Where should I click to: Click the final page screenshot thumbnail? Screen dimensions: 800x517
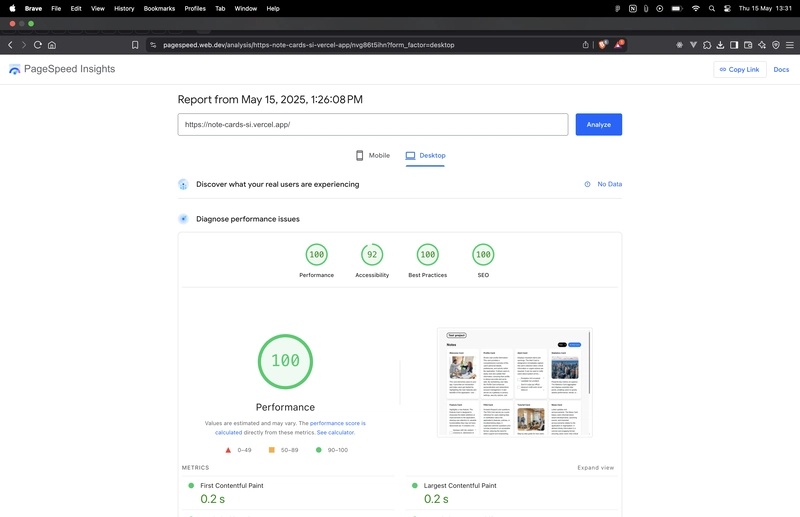pos(515,382)
